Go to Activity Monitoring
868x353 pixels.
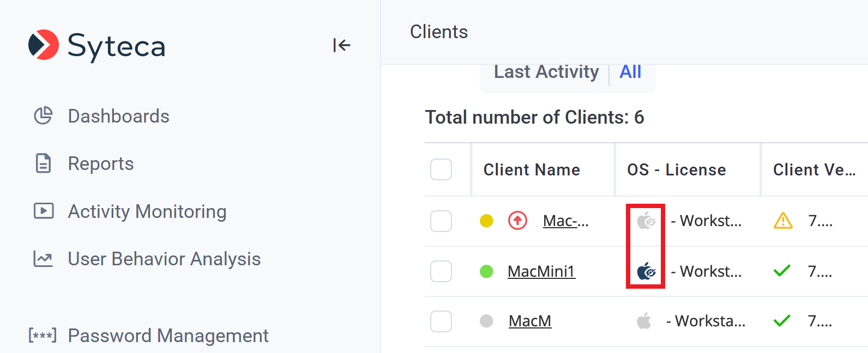click(x=147, y=211)
